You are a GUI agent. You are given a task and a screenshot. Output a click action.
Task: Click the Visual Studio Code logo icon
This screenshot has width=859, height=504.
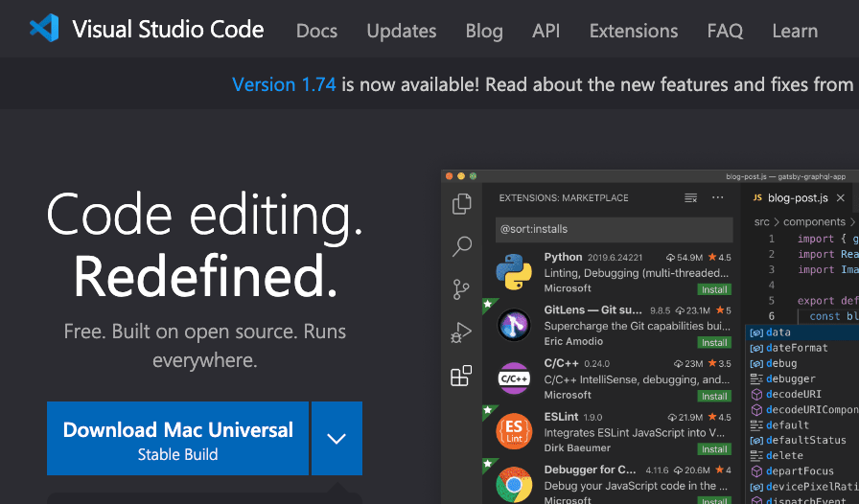(x=44, y=30)
